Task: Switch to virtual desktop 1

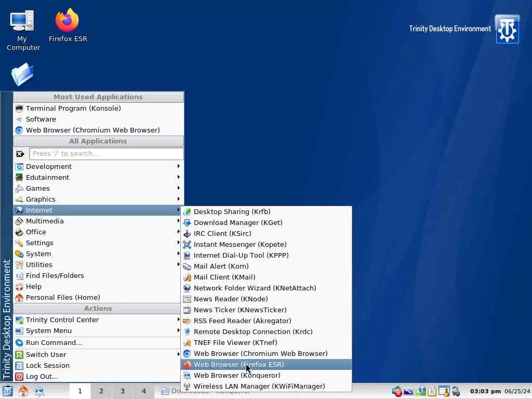Action: click(x=80, y=391)
